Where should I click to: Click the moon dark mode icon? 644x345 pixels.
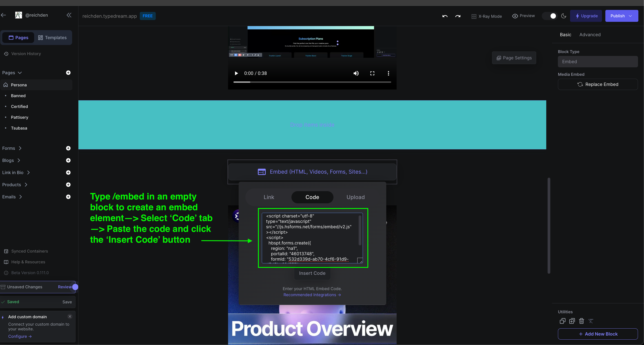pos(564,16)
